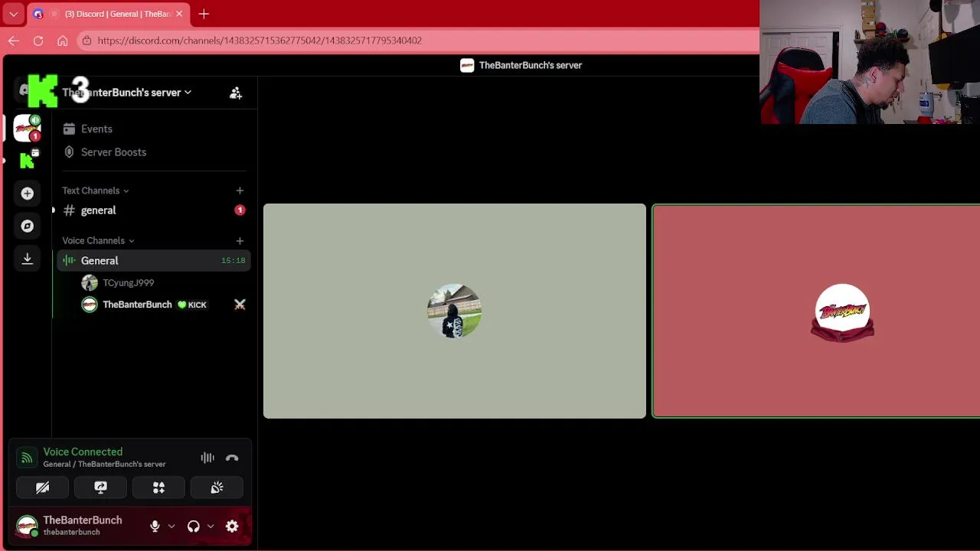Open voice connection signal info

click(x=27, y=458)
